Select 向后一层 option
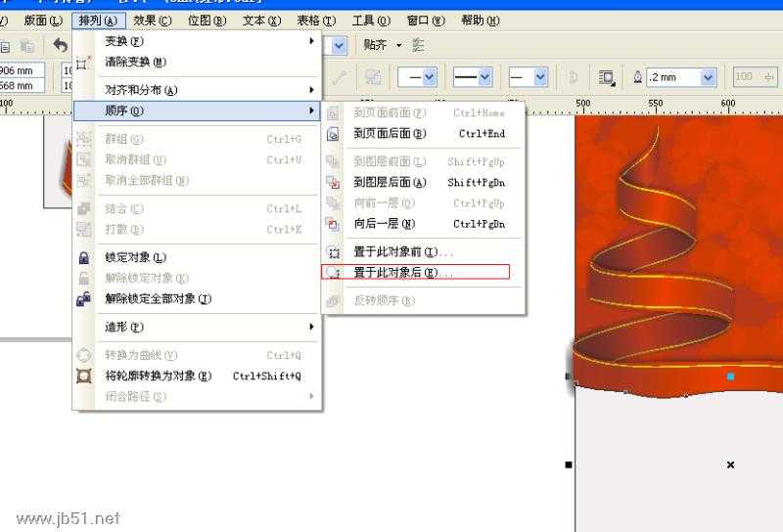This screenshot has height=532, width=783. (424, 224)
